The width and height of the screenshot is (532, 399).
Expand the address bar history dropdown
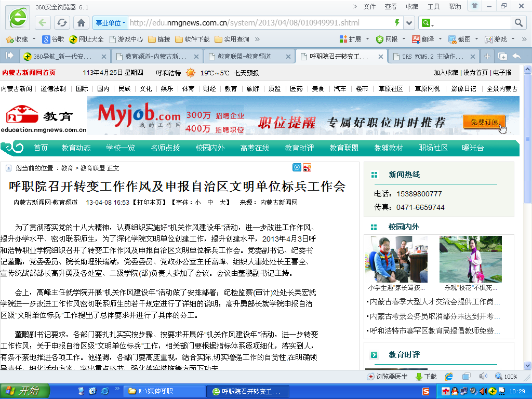pyautogui.click(x=409, y=23)
